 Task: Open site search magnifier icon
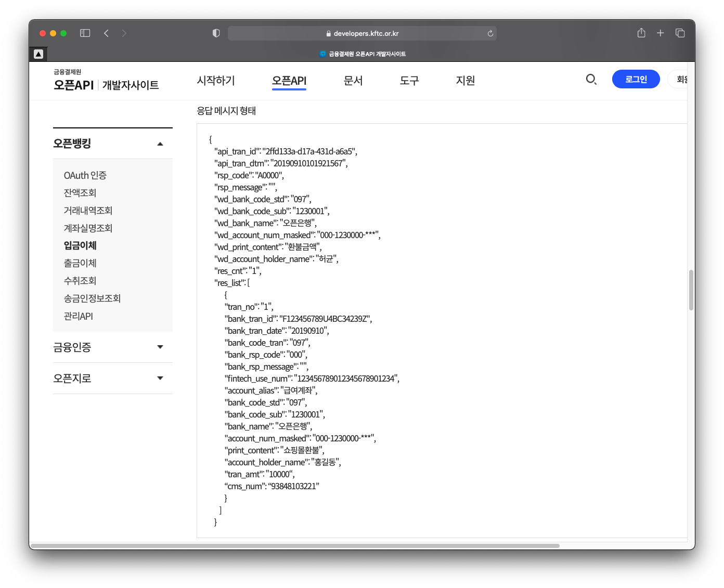coord(591,80)
